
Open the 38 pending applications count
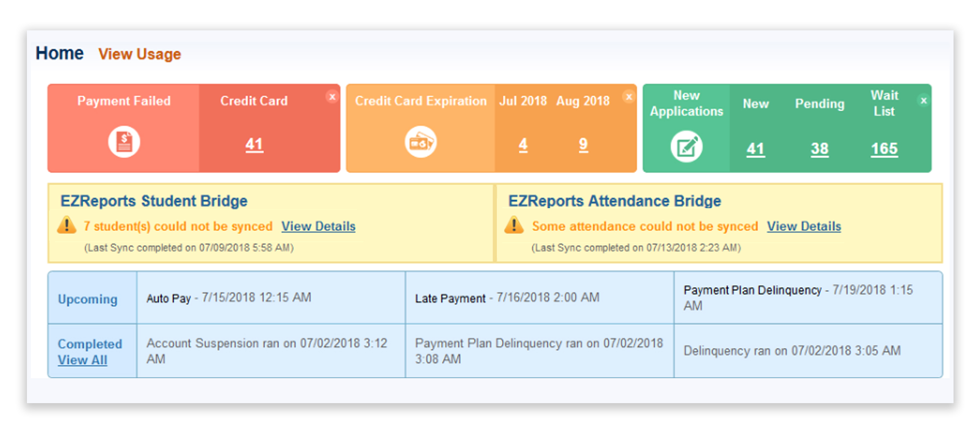pos(819,148)
